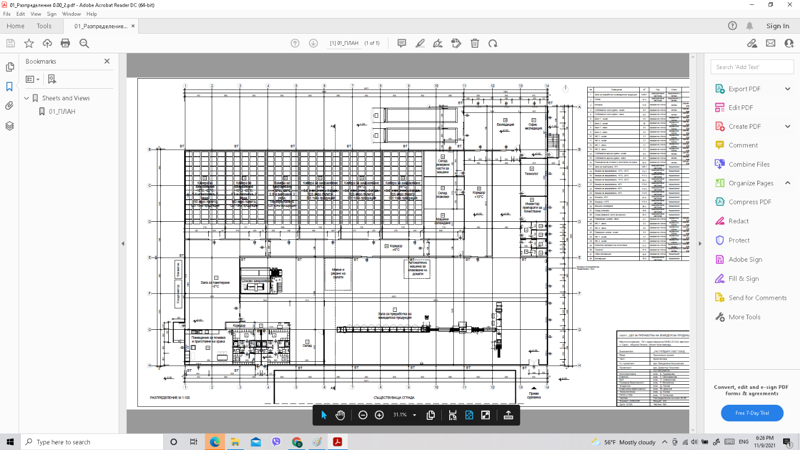Click the zoom out minus icon

point(363,415)
